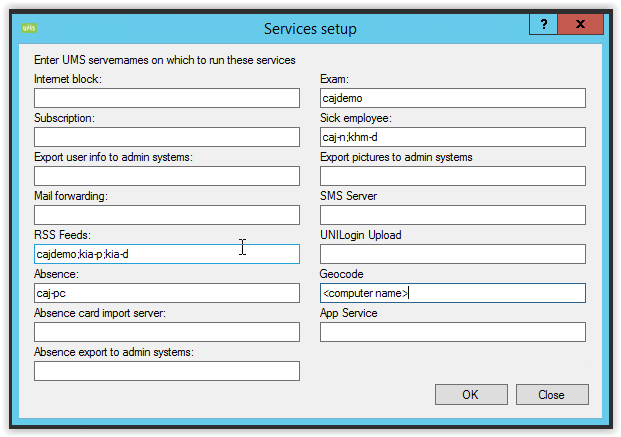Focus the Internet block input field
This screenshot has height=437, width=621.
coord(167,98)
